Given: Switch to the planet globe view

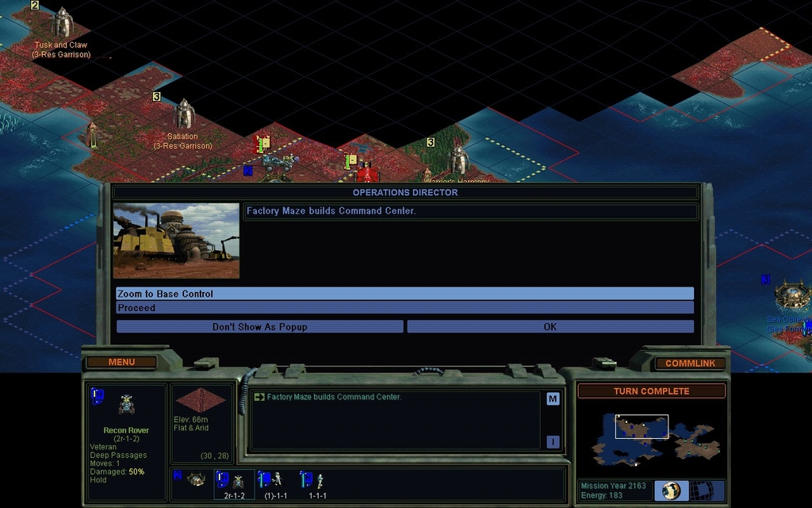Looking at the screenshot, I should (672, 490).
